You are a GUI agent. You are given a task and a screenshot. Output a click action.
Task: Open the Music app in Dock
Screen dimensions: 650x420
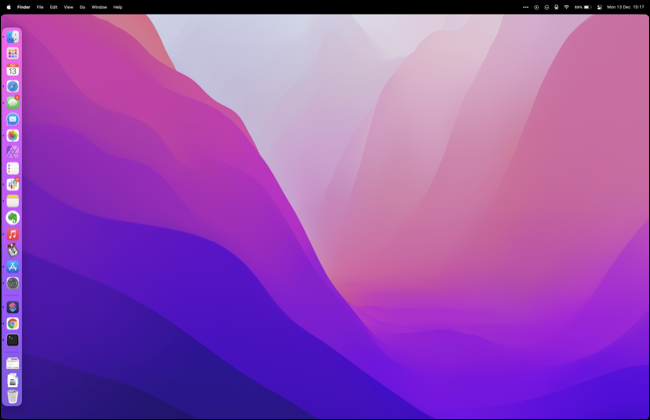pyautogui.click(x=13, y=234)
